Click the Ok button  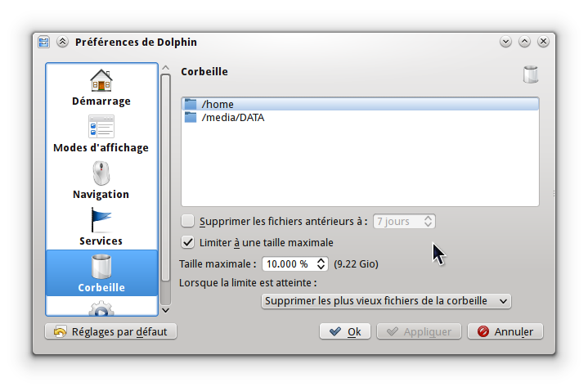[x=345, y=331]
